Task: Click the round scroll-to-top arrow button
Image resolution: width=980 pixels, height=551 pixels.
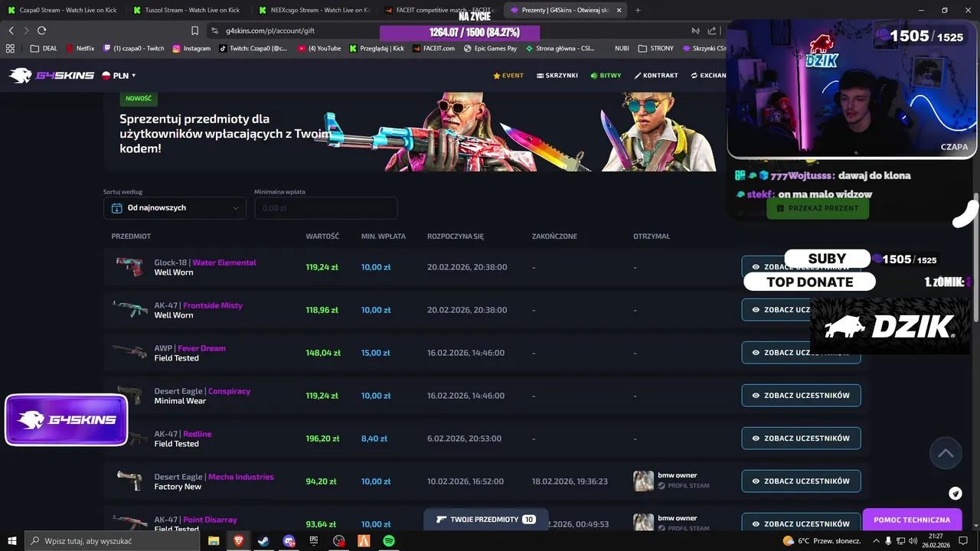Action: click(946, 453)
